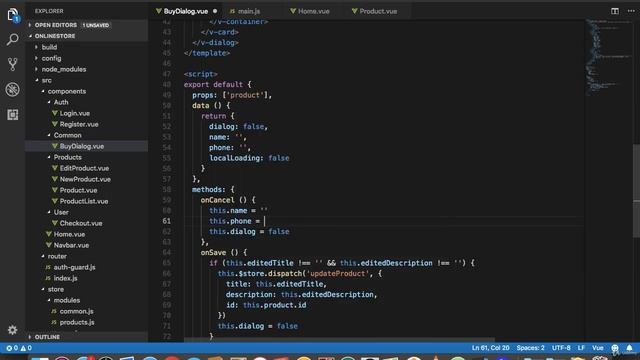Viewport: 640px width, 360px height.
Task: Open Register.vue from the explorer
Action: click(x=87, y=124)
